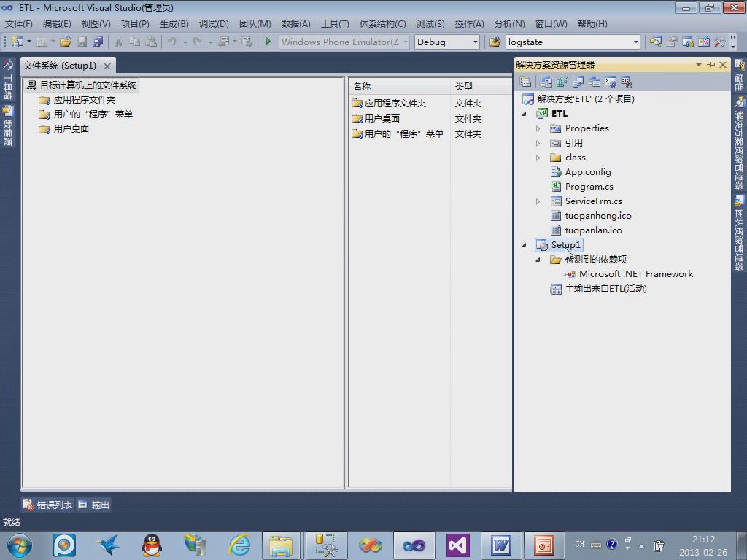The image size is (747, 560).
Task: Start debugging with the green play icon
Action: 268,42
